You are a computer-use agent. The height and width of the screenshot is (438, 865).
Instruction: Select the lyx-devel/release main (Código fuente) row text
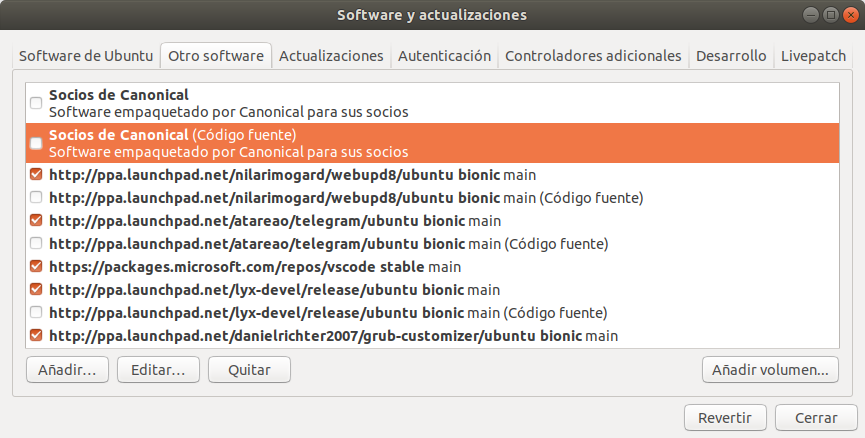[328, 312]
